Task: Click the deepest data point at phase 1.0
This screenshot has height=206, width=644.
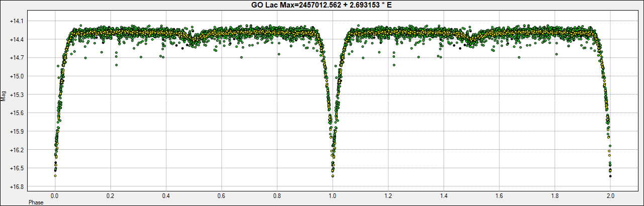Action: pos(333,176)
